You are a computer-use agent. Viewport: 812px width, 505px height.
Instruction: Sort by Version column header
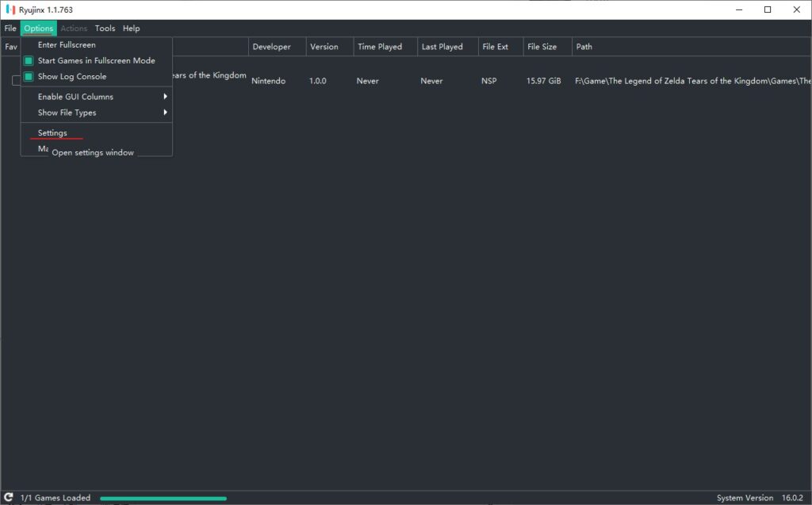330,47
